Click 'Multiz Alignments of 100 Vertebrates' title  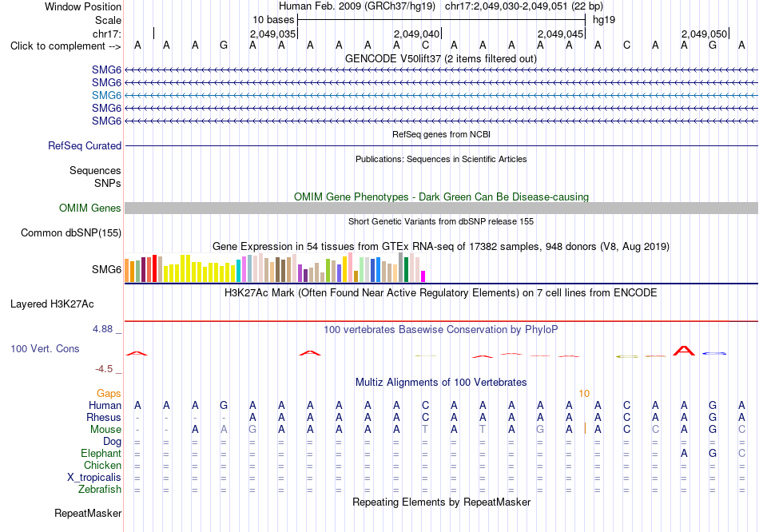click(x=441, y=383)
